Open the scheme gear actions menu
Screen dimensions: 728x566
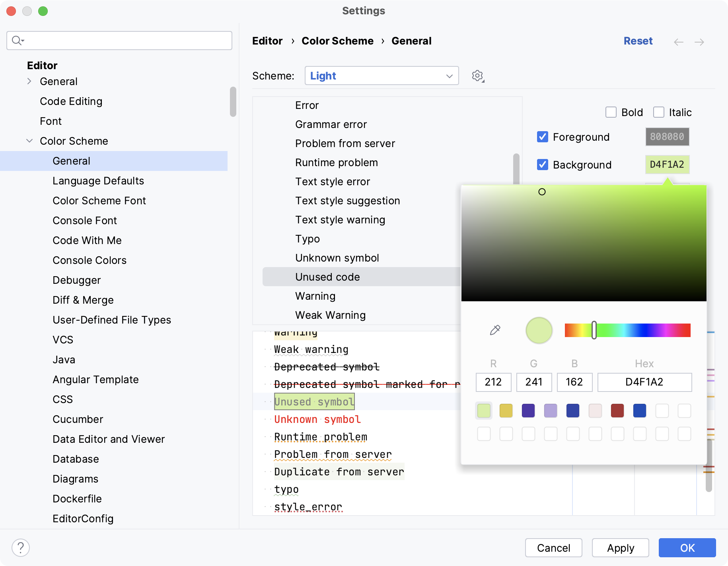[478, 76]
